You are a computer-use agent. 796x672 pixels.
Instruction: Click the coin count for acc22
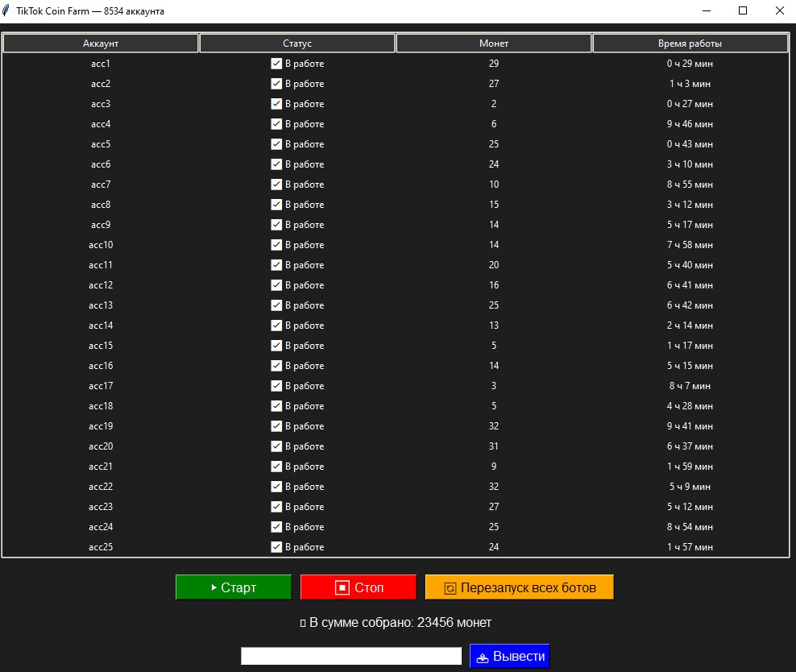click(494, 487)
